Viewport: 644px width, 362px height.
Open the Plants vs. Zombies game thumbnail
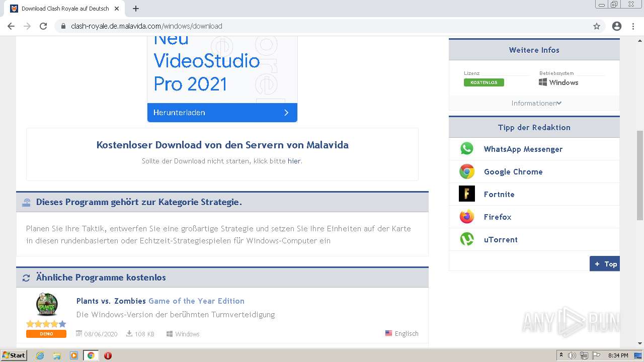pos(47,304)
